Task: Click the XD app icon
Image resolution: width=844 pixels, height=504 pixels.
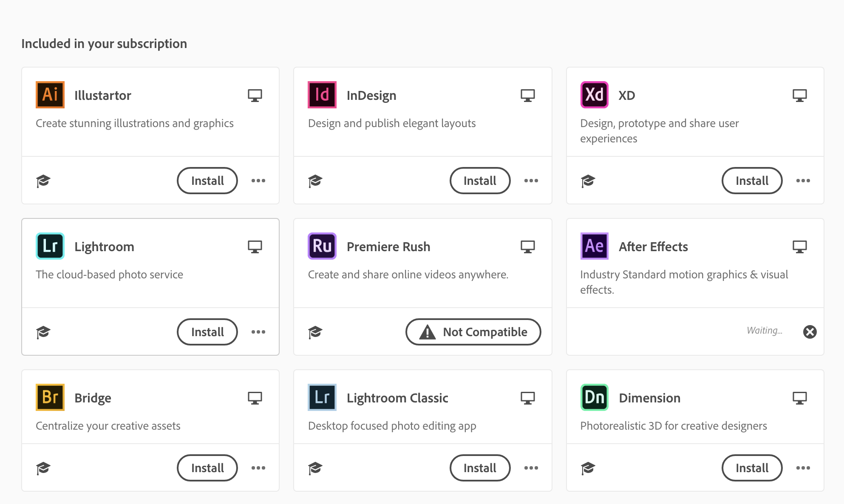Action: 594,95
